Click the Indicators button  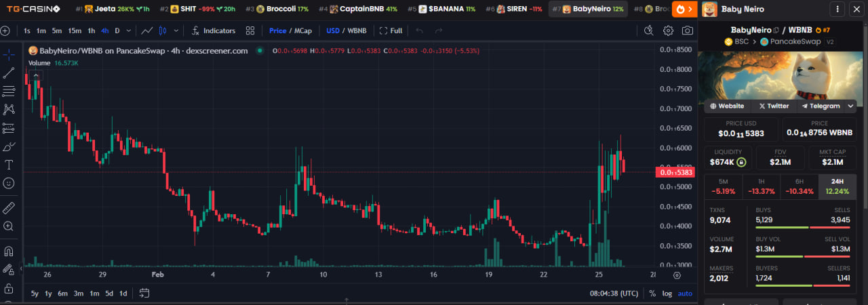point(213,30)
